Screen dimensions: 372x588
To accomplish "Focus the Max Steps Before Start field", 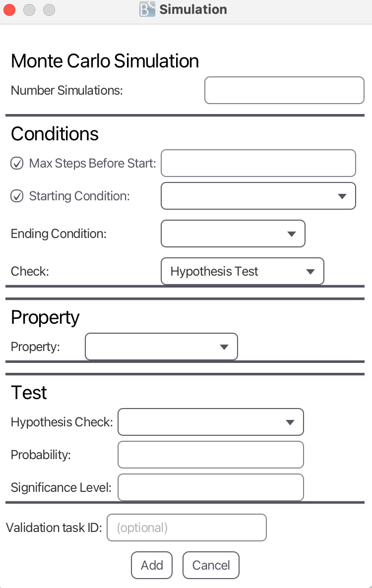I will click(258, 163).
